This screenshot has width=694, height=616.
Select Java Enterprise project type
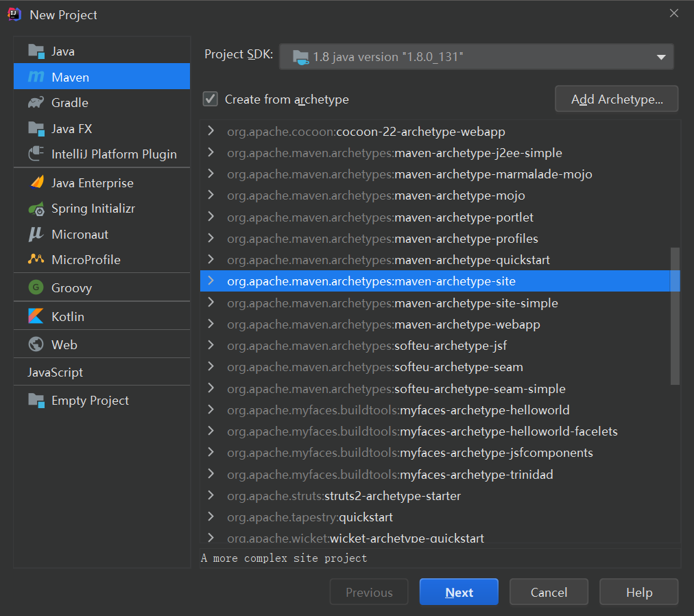coord(101,183)
